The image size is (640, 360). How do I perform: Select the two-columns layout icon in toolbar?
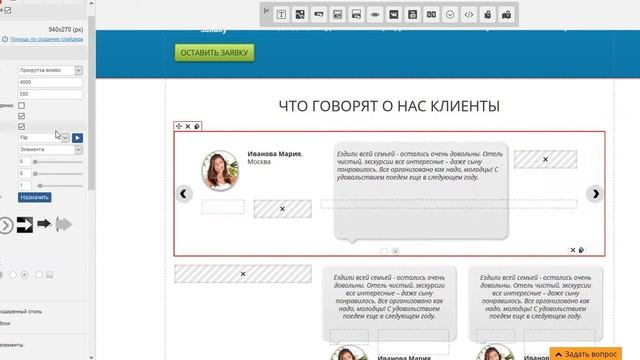(431, 15)
